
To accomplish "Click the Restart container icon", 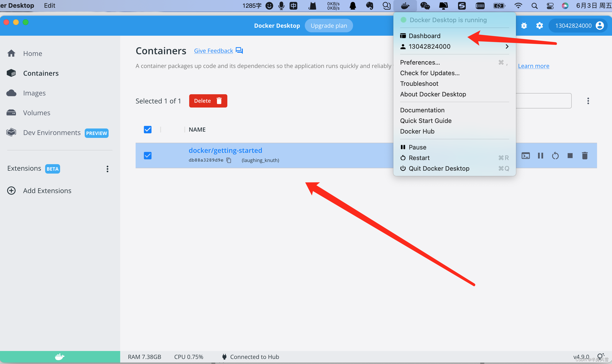I will pos(555,155).
